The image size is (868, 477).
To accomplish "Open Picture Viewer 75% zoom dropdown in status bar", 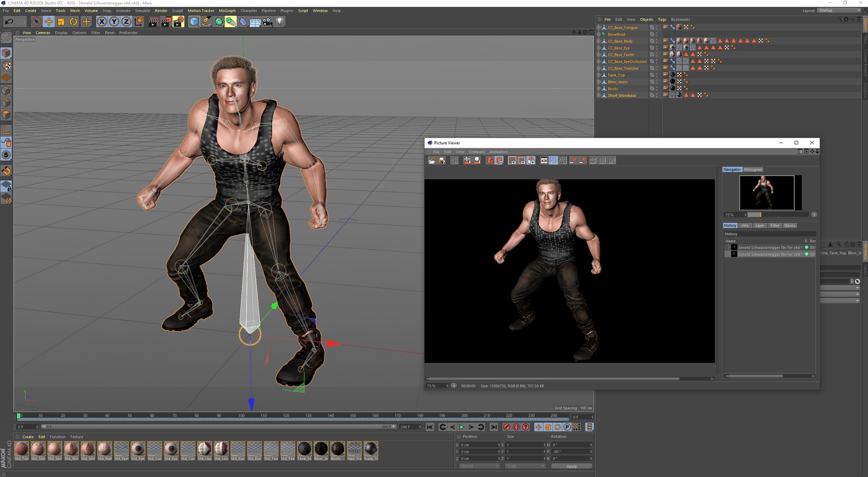I will coord(438,386).
